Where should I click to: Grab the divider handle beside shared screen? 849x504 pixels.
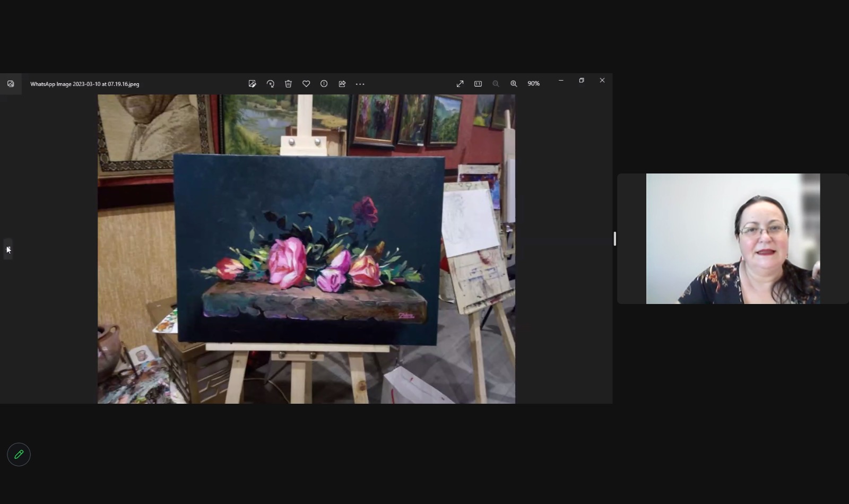coord(615,239)
